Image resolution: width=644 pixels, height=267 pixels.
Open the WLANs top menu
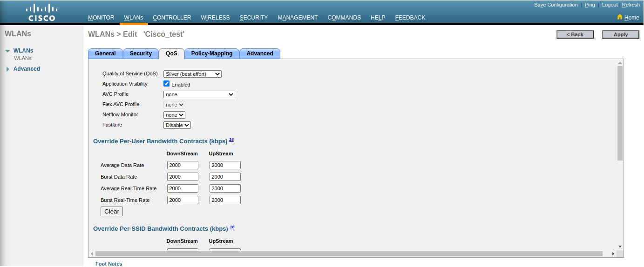[134, 18]
